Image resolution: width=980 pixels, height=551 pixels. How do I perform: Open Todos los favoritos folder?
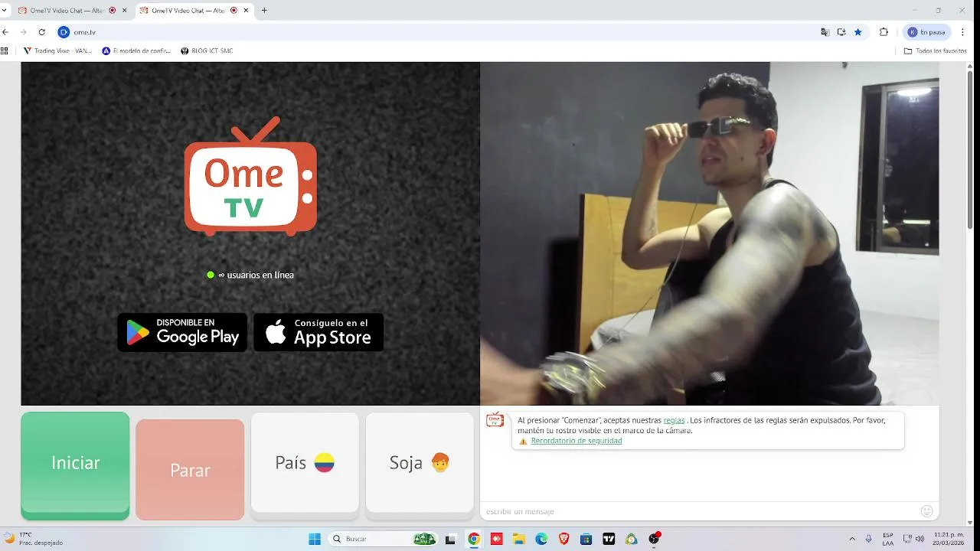pos(935,51)
